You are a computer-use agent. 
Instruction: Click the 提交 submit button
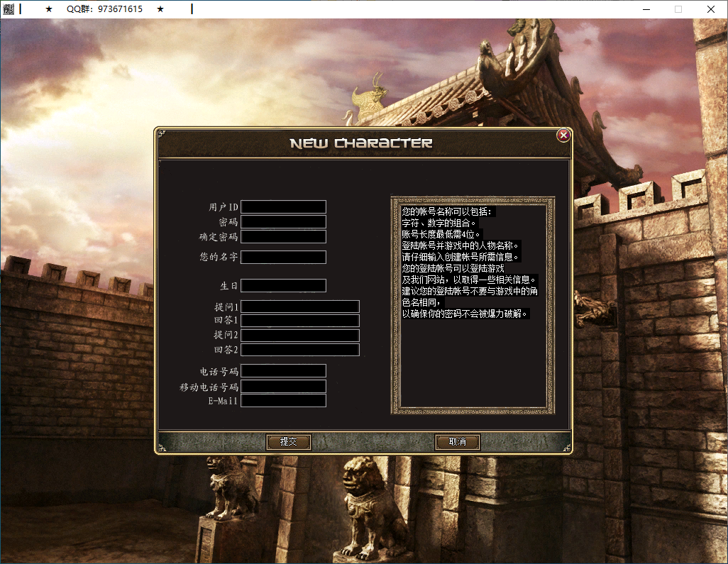point(288,442)
